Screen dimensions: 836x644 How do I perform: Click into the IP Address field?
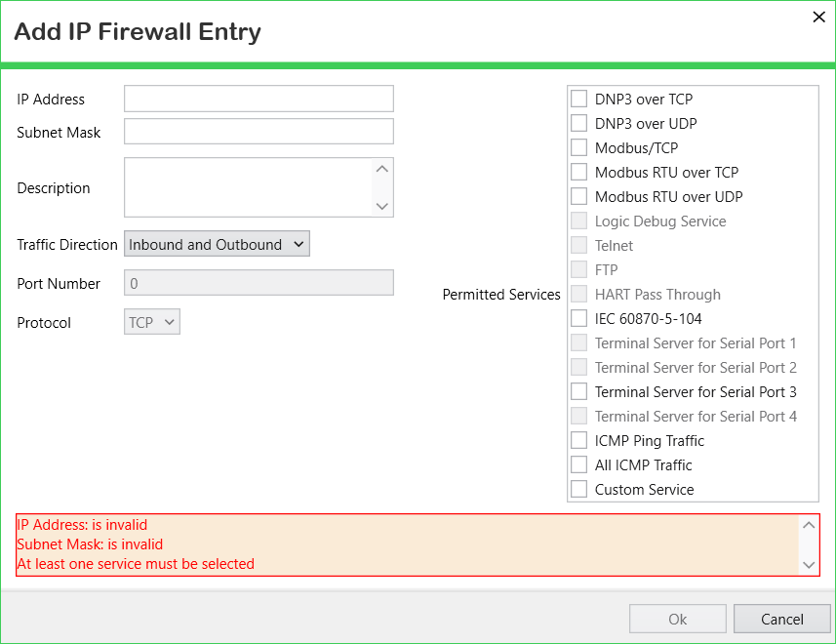pyautogui.click(x=259, y=99)
